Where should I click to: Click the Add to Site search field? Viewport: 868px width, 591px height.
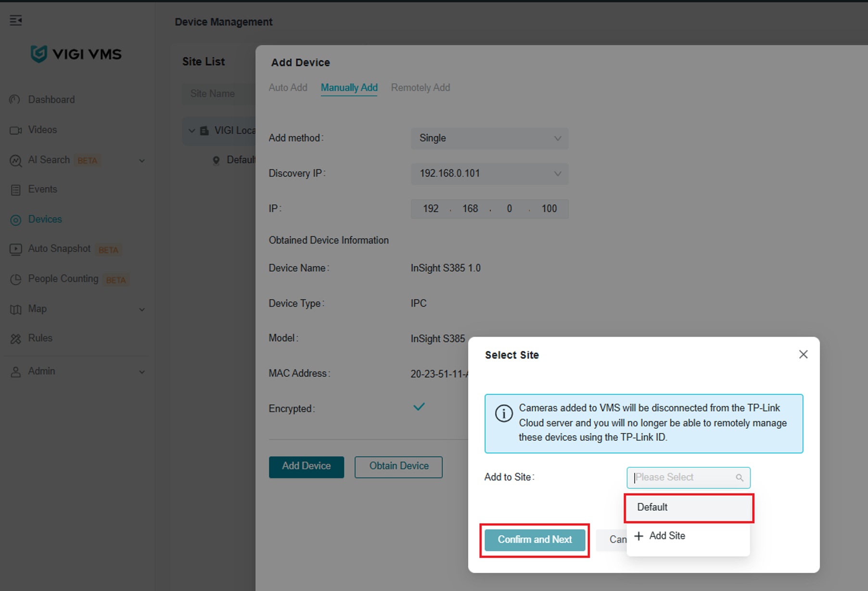688,477
